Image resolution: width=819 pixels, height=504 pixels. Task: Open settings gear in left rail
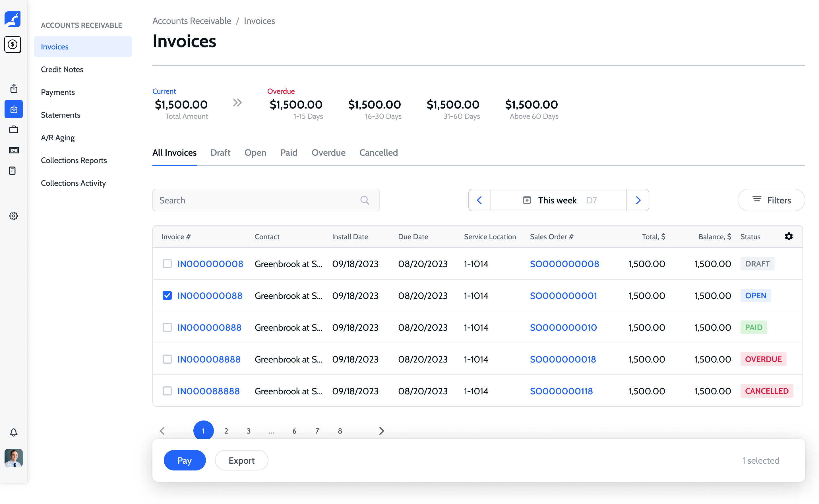14,216
